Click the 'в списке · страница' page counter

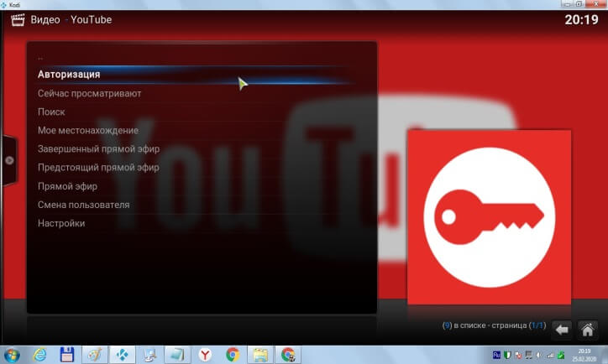tap(494, 325)
